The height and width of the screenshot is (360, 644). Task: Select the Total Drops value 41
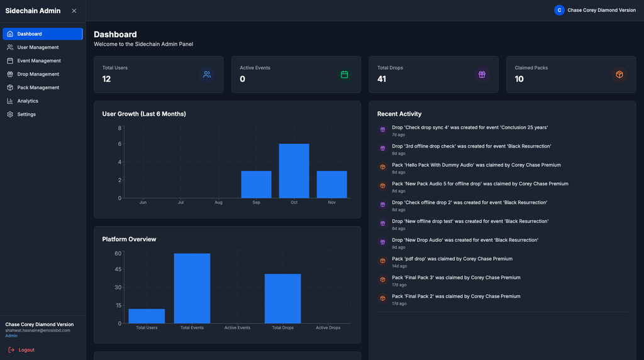pyautogui.click(x=382, y=79)
